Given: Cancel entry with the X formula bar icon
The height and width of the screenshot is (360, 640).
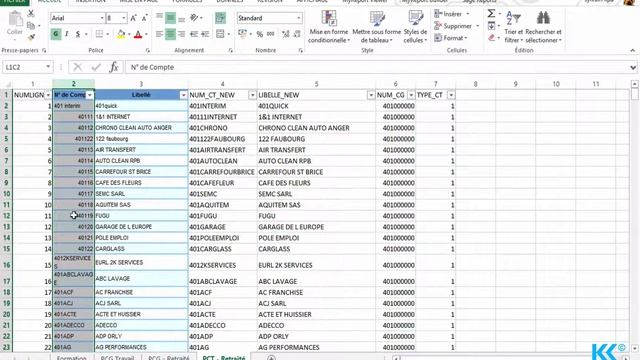Looking at the screenshot, I should (78, 67).
